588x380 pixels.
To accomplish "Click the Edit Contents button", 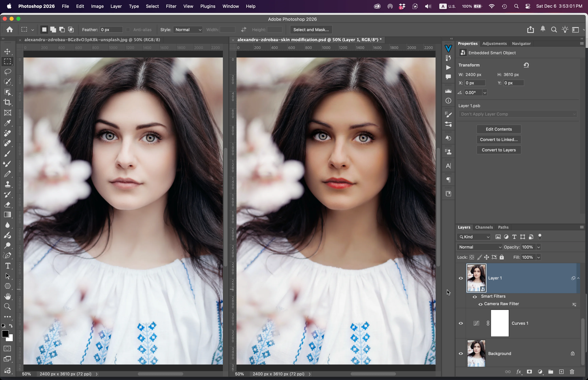I will [499, 129].
